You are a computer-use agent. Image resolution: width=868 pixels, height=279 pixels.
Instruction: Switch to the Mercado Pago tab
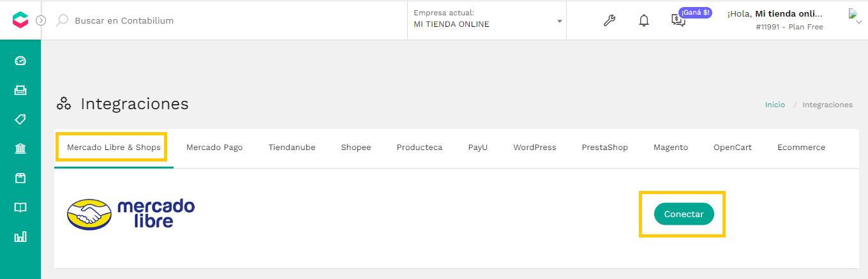point(214,147)
